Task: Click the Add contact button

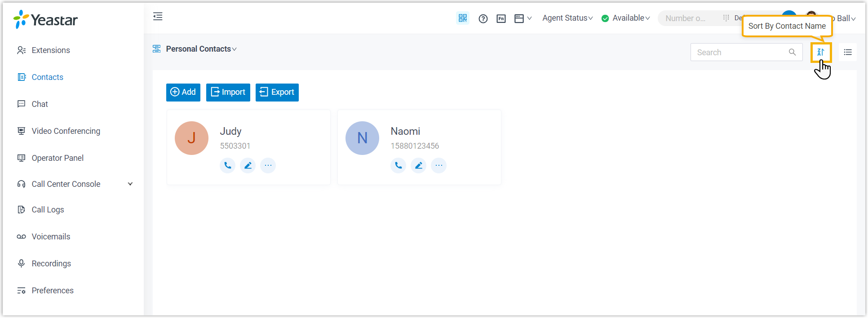Action: [183, 93]
